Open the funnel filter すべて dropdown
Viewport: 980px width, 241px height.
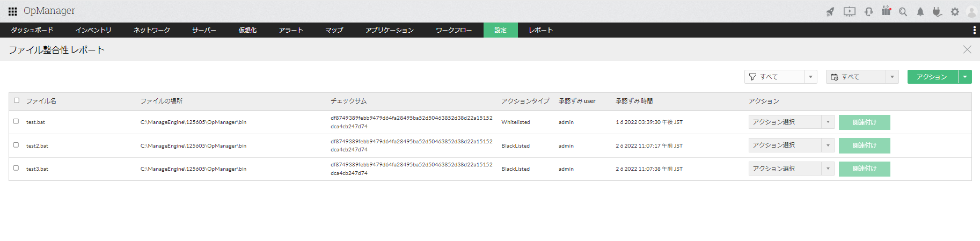(780, 77)
